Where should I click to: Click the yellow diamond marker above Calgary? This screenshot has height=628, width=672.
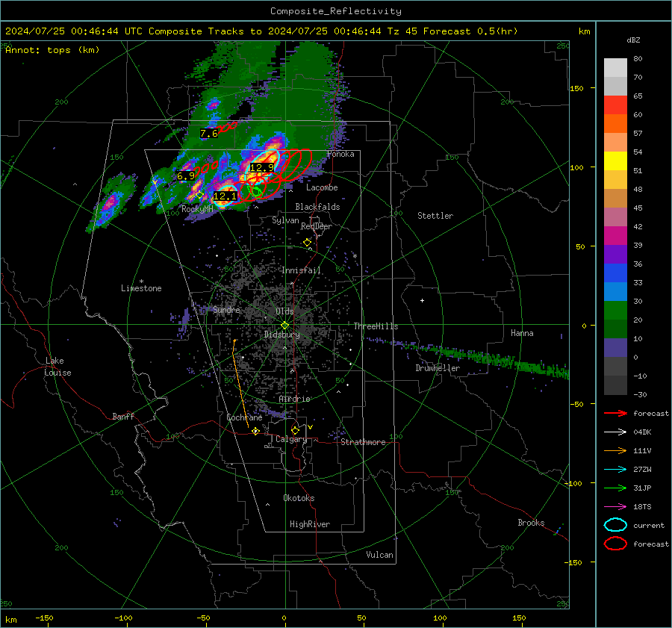(x=295, y=430)
